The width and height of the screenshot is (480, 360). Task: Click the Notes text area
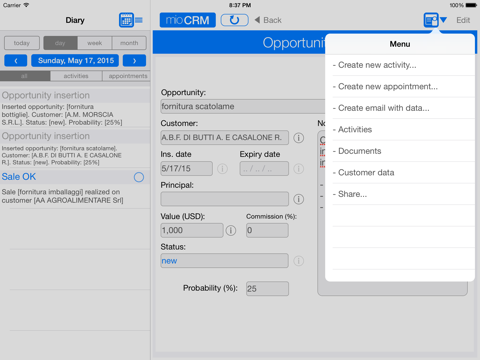[x=393, y=213]
